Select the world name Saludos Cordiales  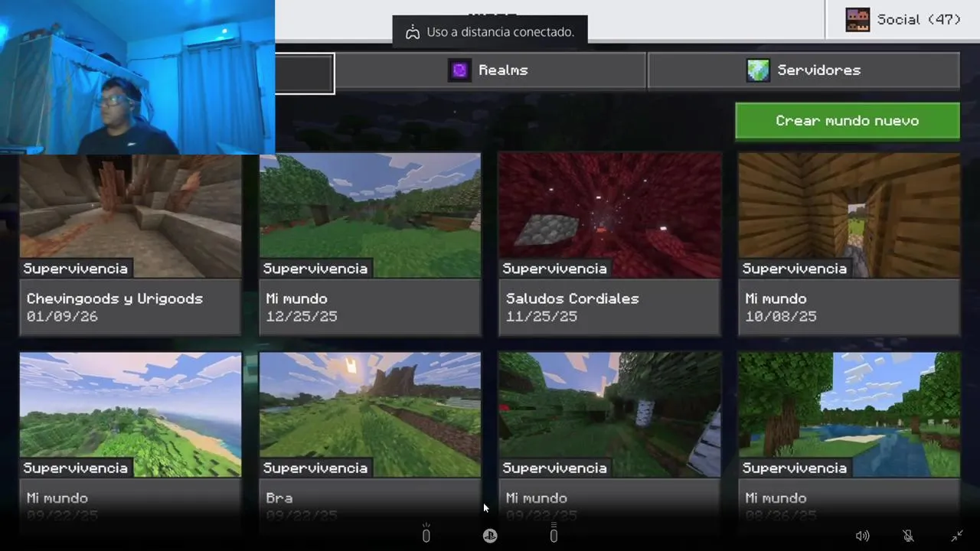(572, 298)
